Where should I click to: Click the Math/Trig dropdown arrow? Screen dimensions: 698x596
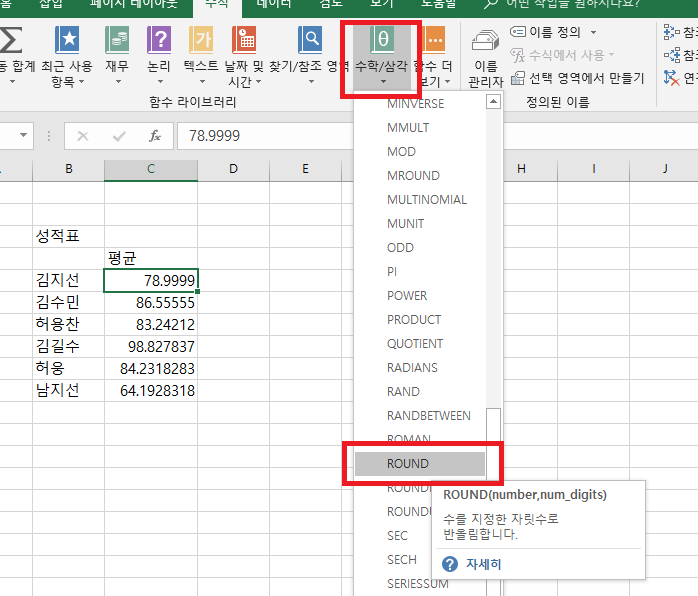[383, 81]
